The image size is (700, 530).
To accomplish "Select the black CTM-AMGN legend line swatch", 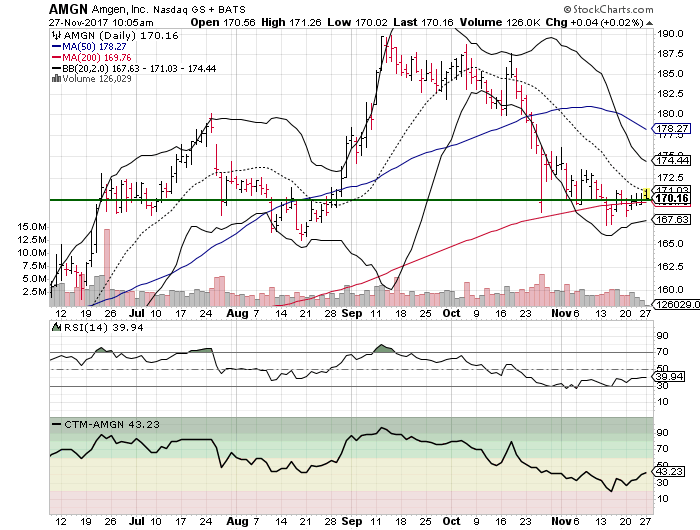I will (57, 424).
